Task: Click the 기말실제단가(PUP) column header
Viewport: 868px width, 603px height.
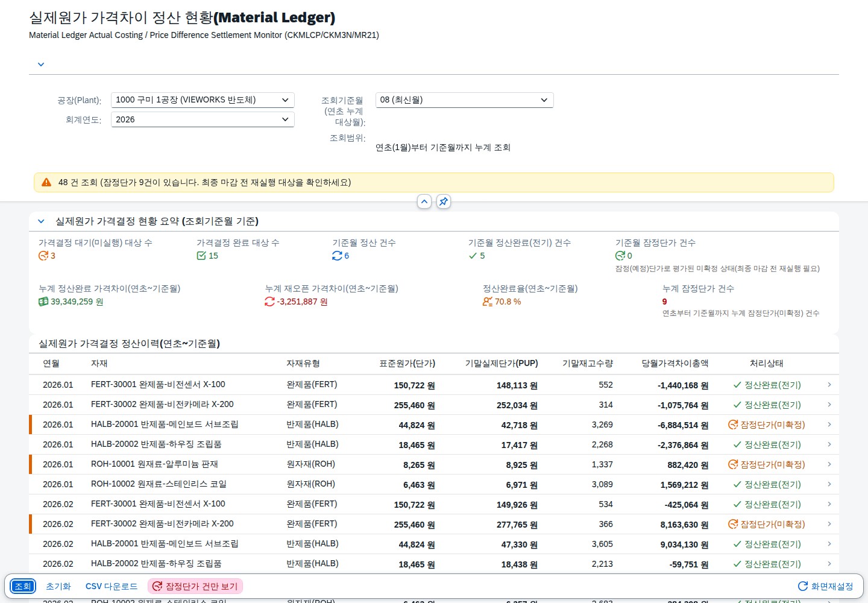Action: (502, 364)
